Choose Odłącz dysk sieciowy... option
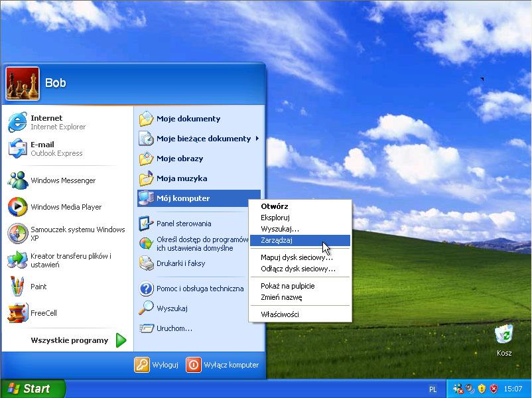 [x=300, y=269]
